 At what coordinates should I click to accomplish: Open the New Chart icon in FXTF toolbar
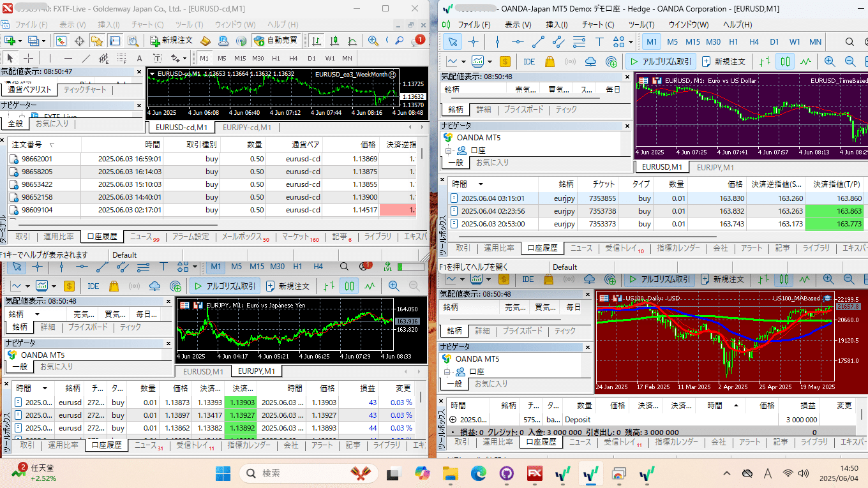(x=10, y=40)
